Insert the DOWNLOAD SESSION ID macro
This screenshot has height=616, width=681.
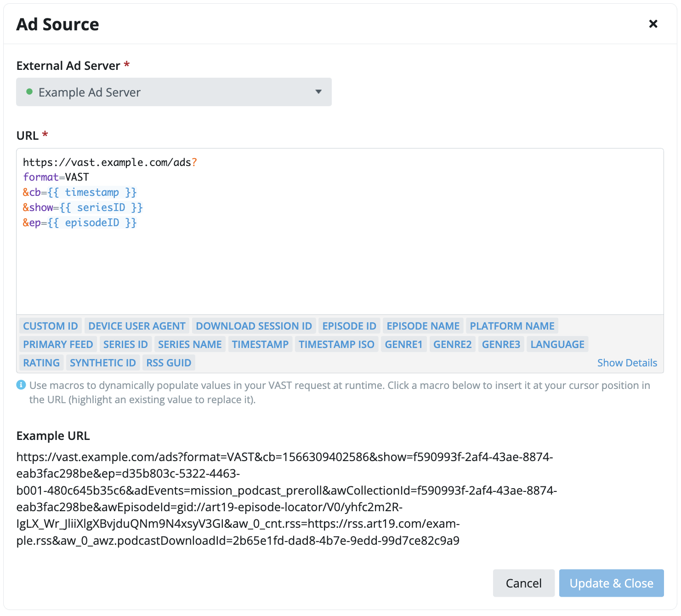(x=254, y=326)
